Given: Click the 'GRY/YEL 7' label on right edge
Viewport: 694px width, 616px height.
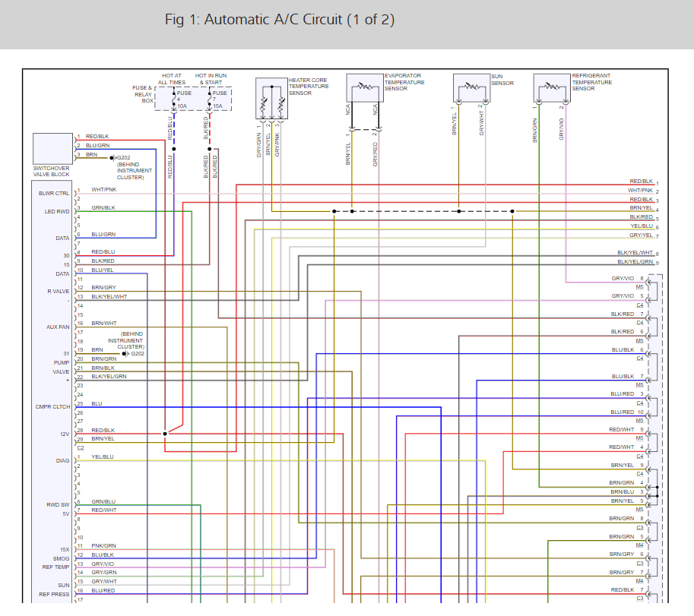Looking at the screenshot, I should (644, 235).
